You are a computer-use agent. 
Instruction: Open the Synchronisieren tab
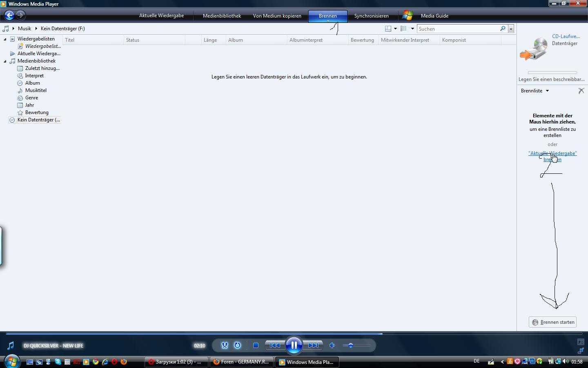pyautogui.click(x=371, y=16)
